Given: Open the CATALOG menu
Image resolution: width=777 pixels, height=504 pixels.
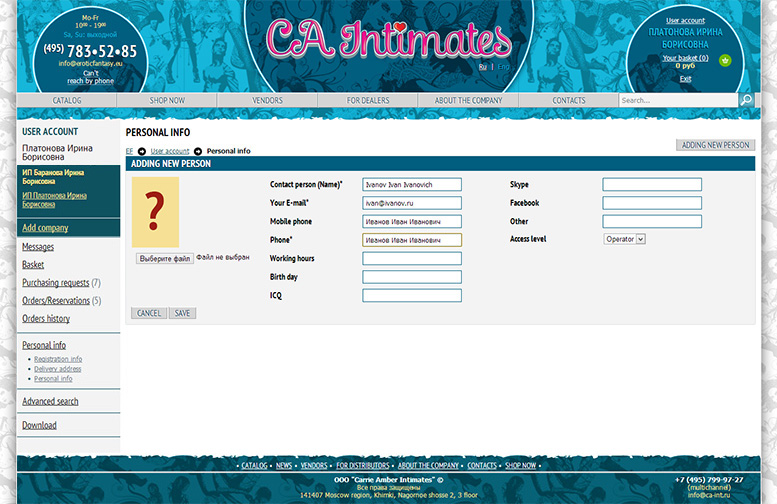Looking at the screenshot, I should click(66, 100).
